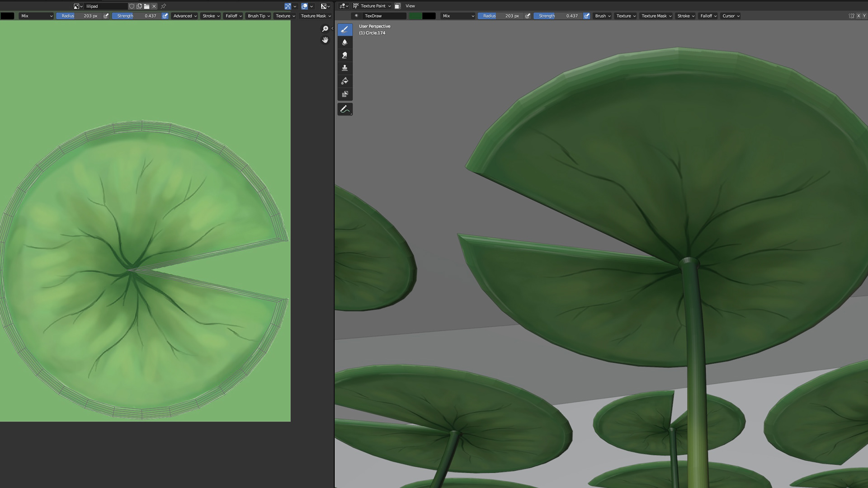The height and width of the screenshot is (488, 868).
Task: Toggle overlays in image editor
Action: coord(304,6)
